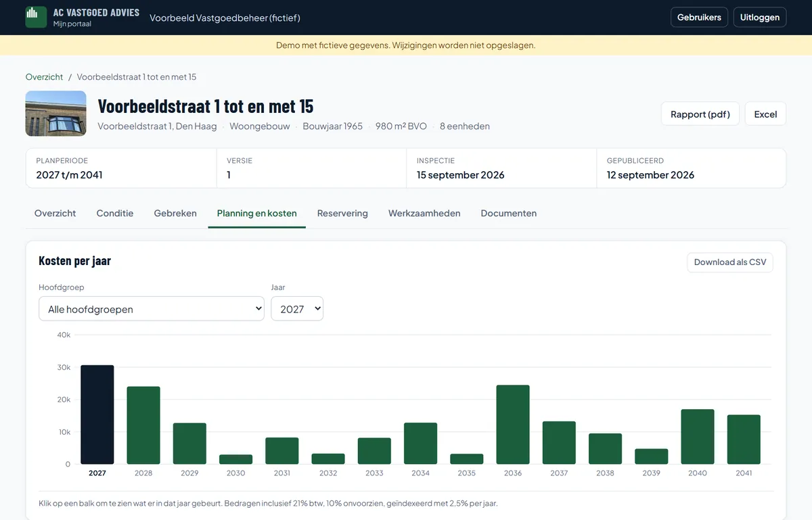The image size is (812, 520).
Task: Click the 2041 axis label
Action: [x=744, y=473]
